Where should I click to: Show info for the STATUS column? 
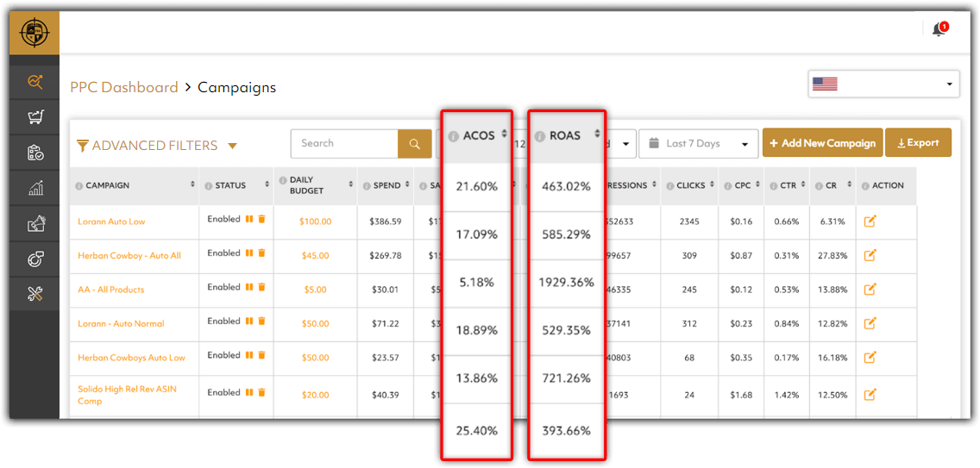(x=208, y=186)
